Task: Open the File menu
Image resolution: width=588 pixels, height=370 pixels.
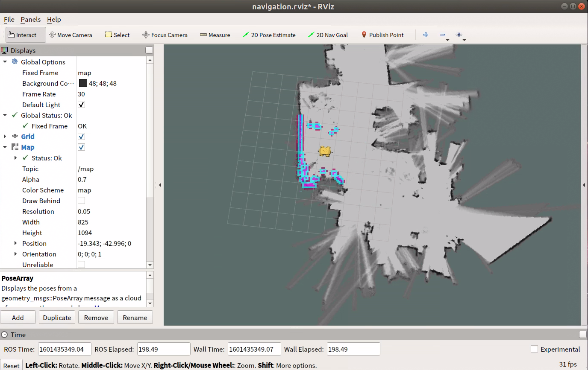Action: [x=9, y=19]
